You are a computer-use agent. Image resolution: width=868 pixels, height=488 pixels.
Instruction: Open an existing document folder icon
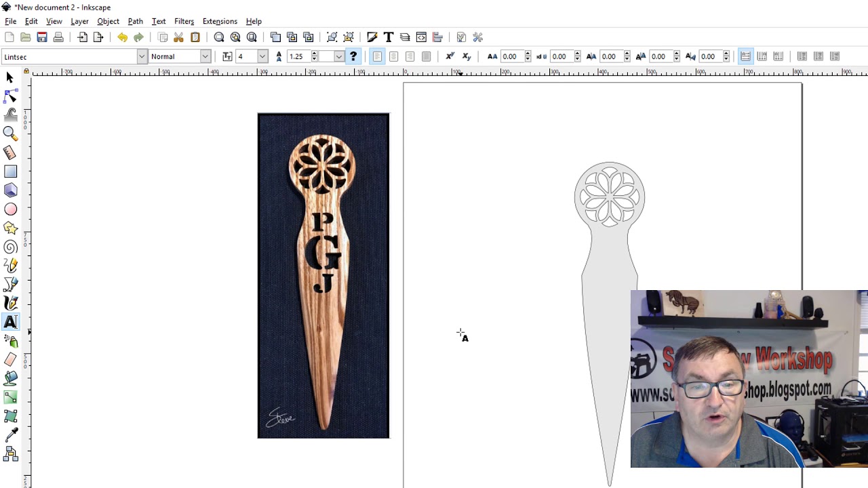tap(25, 37)
